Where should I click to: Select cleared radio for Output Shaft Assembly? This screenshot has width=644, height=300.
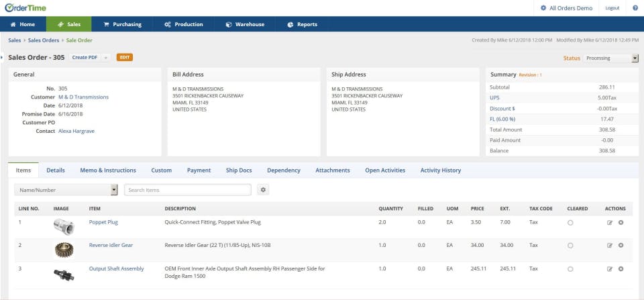570,269
